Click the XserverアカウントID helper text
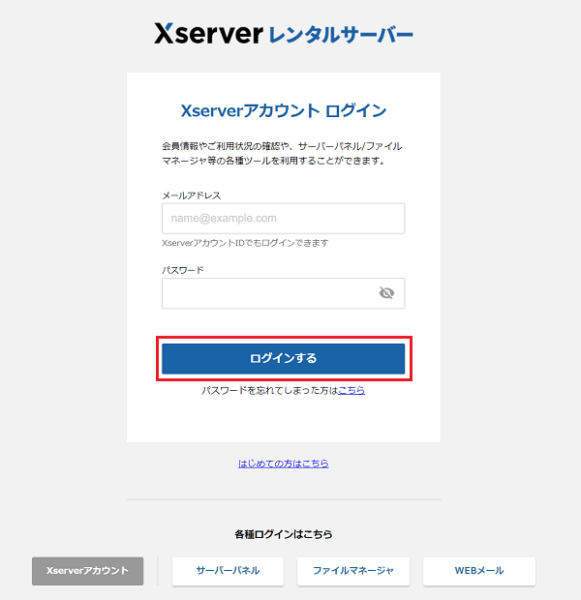The image size is (581, 600). 245,243
